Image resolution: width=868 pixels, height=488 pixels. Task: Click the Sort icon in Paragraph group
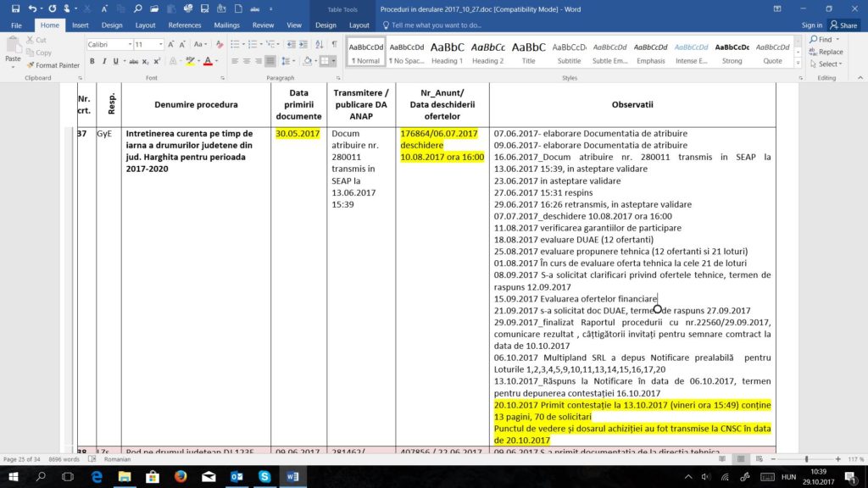click(319, 44)
